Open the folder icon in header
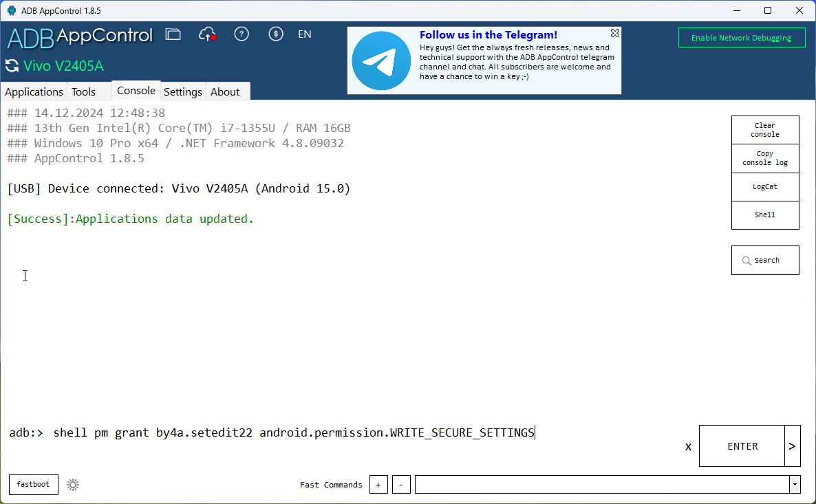816x504 pixels. (173, 34)
